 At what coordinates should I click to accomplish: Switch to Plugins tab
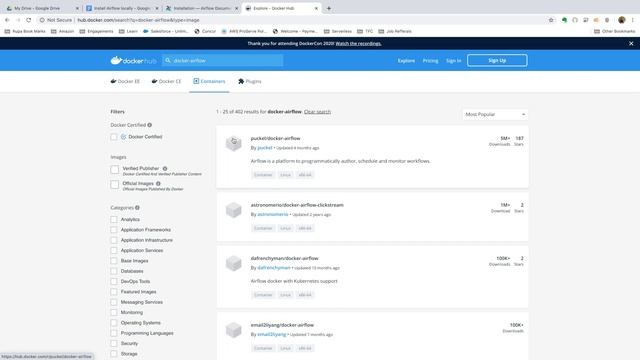click(249, 81)
